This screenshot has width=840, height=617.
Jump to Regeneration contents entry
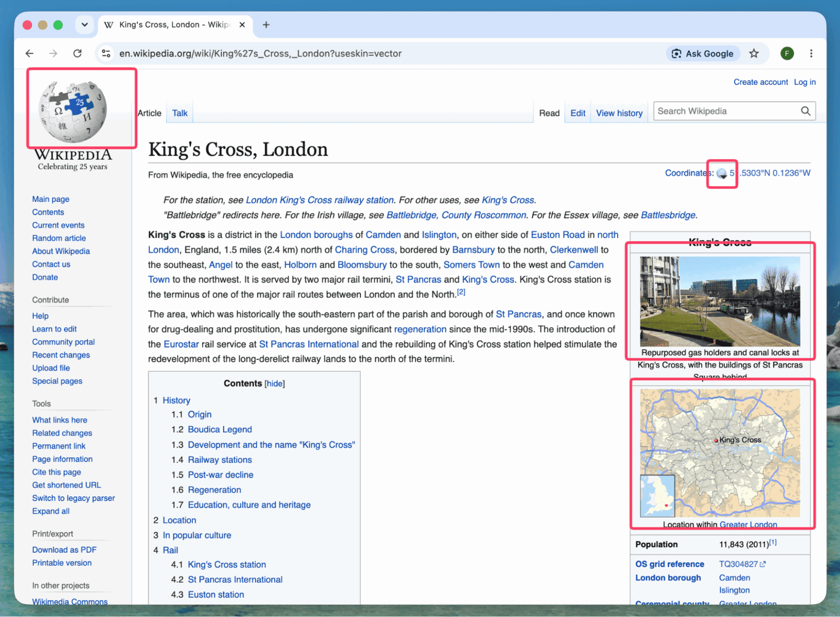[214, 490]
